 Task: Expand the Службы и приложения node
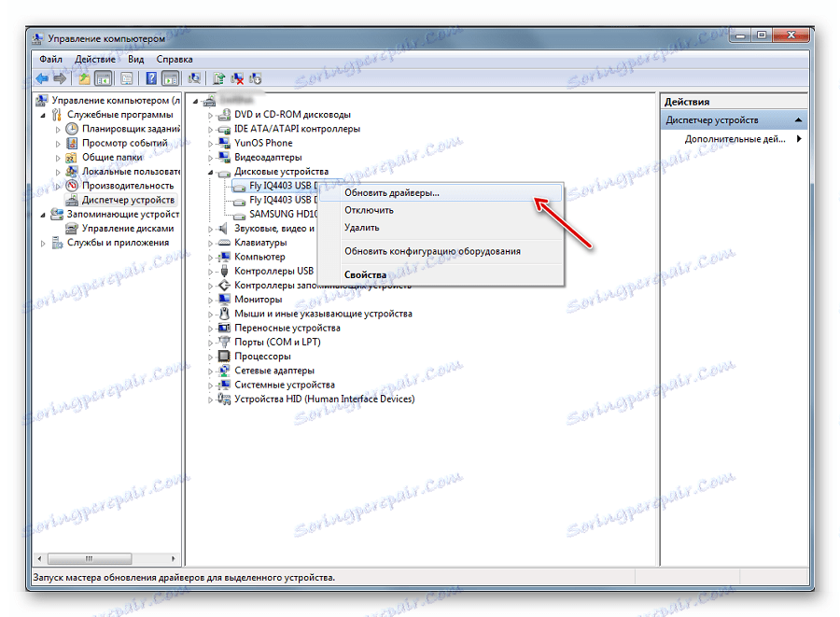click(x=43, y=243)
